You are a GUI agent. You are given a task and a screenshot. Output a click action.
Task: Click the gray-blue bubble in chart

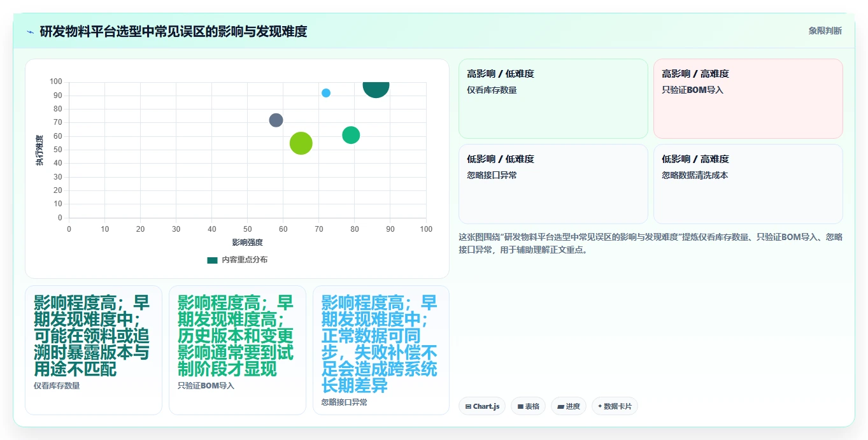(276, 120)
